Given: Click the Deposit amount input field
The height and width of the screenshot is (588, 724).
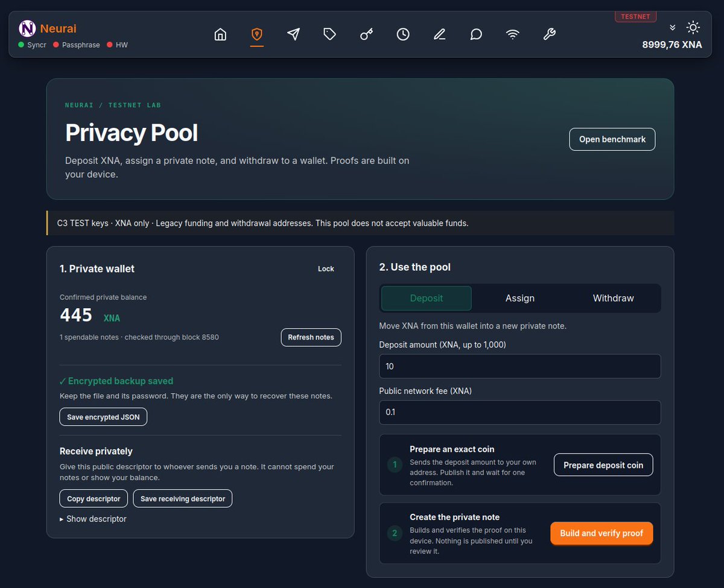Looking at the screenshot, I should (x=520, y=366).
